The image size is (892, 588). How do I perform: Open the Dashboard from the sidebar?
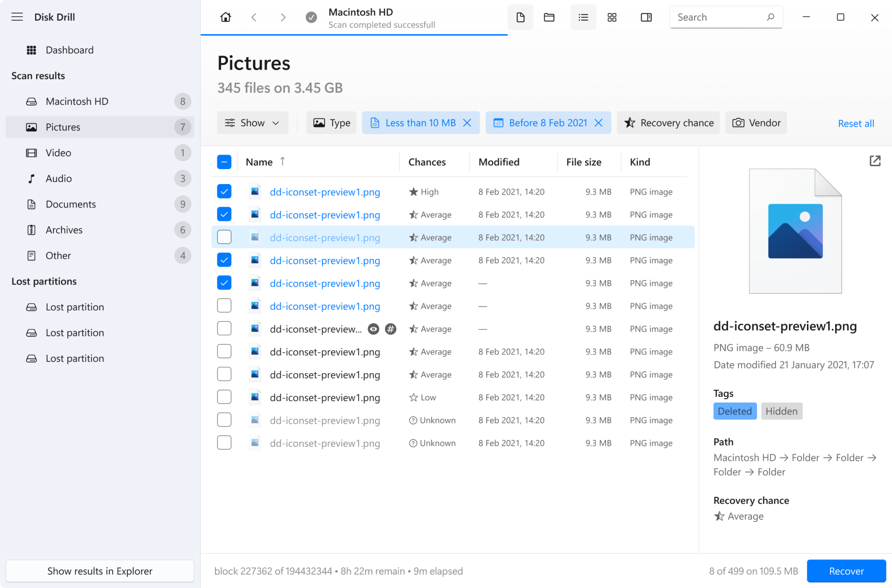(69, 49)
